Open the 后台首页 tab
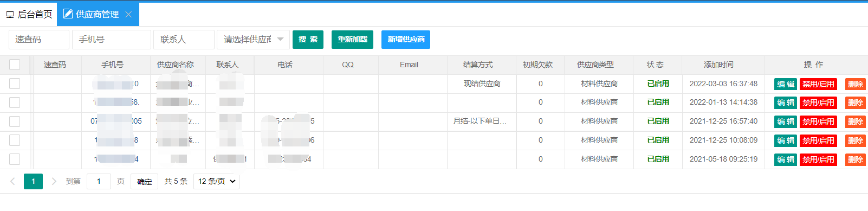The height and width of the screenshot is (211, 868). pyautogui.click(x=29, y=15)
